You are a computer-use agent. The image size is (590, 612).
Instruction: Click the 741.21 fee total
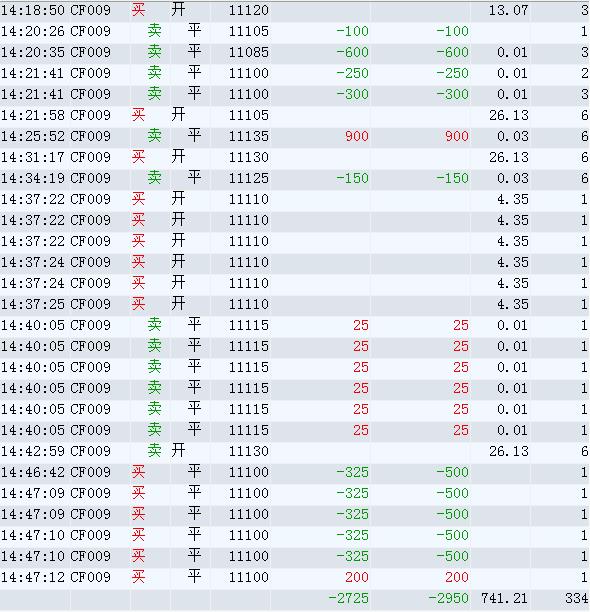[x=504, y=598]
